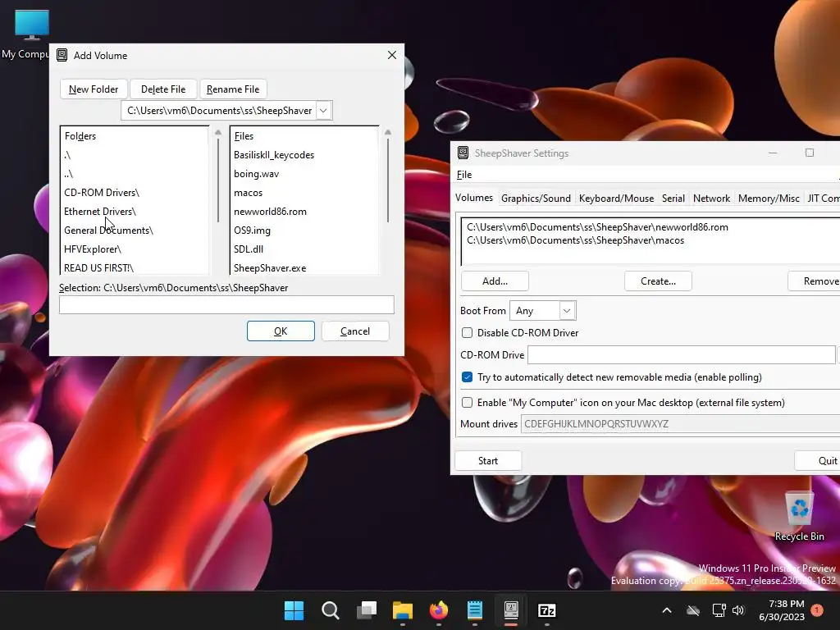
Task: Confirm with OK in Add Volume
Action: (x=281, y=331)
